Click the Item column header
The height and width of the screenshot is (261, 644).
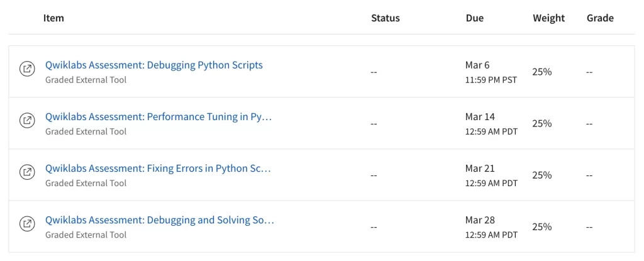point(53,18)
